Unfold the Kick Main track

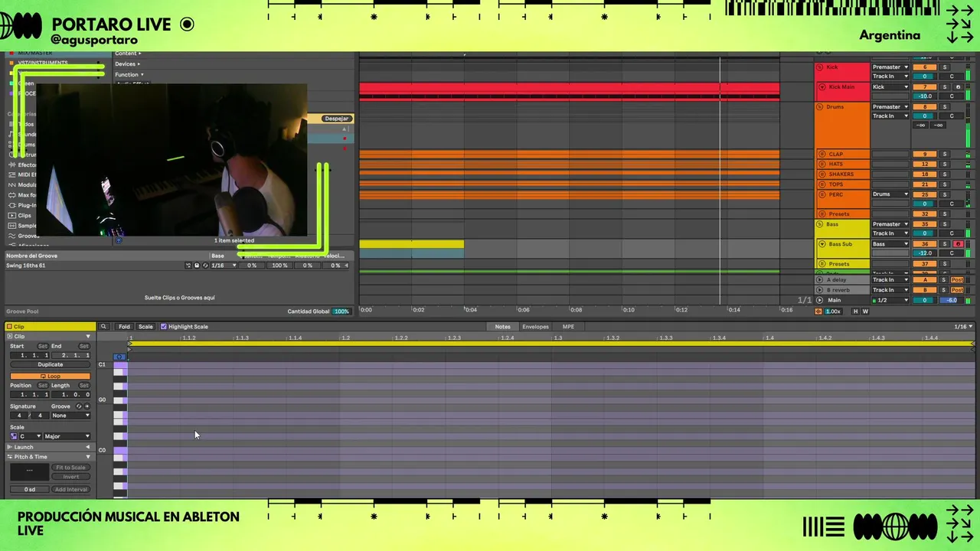(822, 87)
